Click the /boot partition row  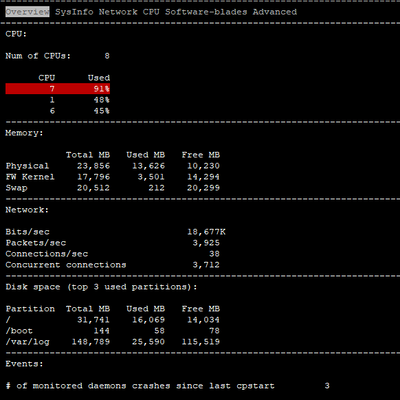(x=113, y=331)
